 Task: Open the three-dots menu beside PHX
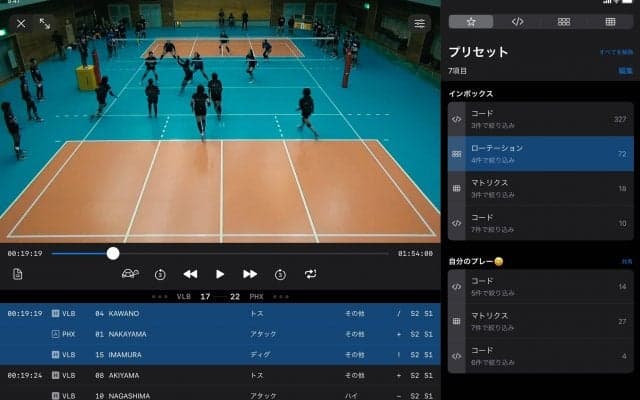tap(281, 297)
